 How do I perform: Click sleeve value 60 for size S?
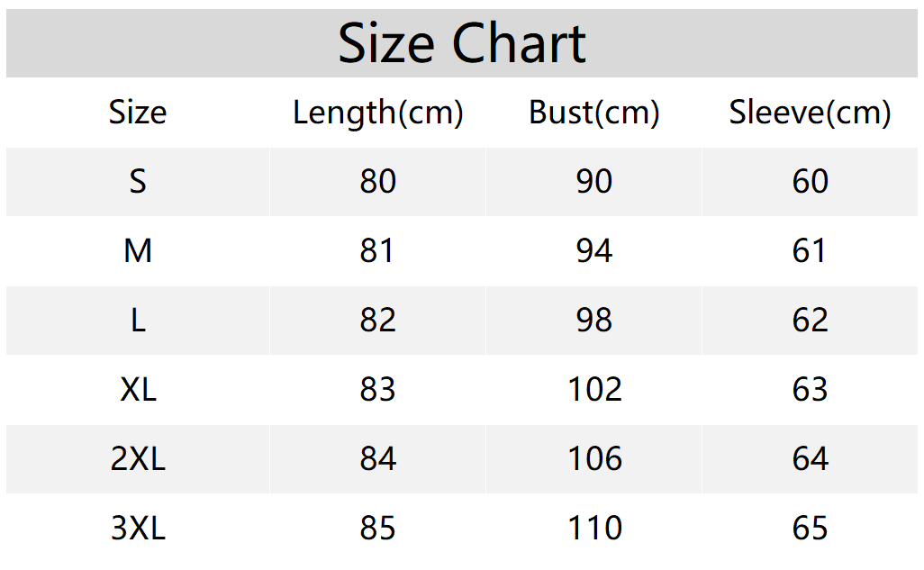(810, 182)
